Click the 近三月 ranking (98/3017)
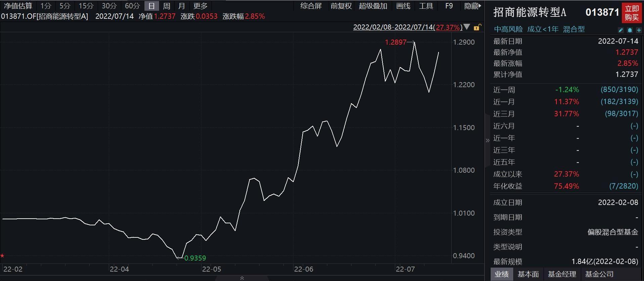Viewport: 644px width, 281px height. [x=621, y=114]
